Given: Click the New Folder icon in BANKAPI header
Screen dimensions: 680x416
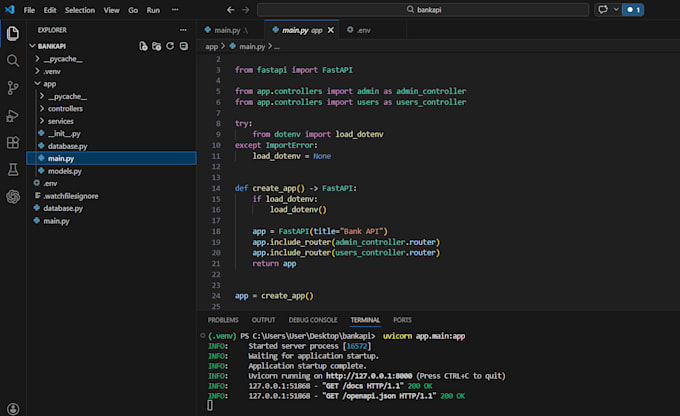Looking at the screenshot, I should tap(157, 46).
